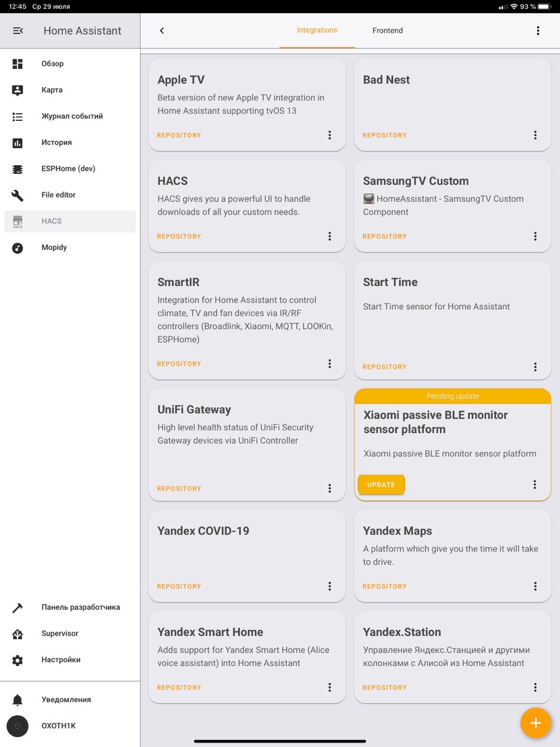Image resolution: width=560 pixels, height=747 pixels.
Task: Open the top-right overflow menu
Action: click(538, 30)
